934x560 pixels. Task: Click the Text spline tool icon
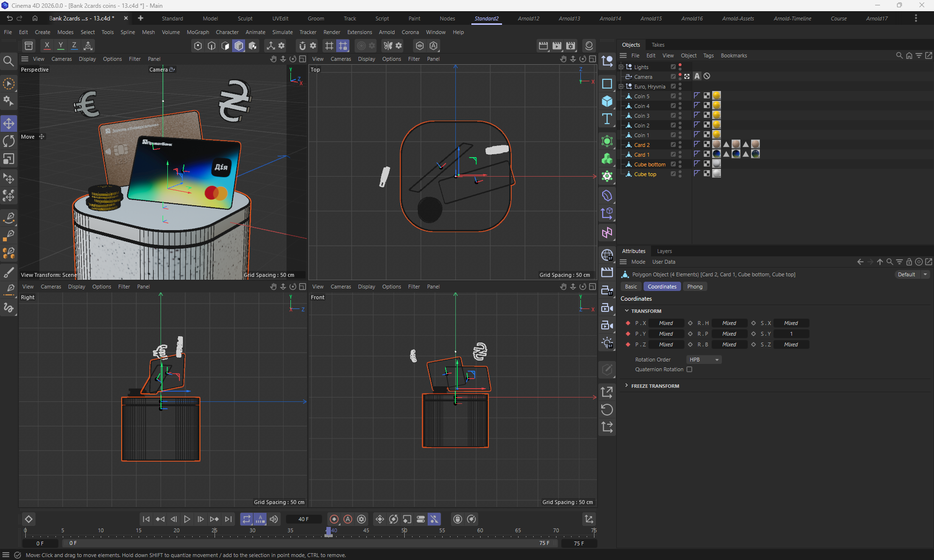pos(607,119)
